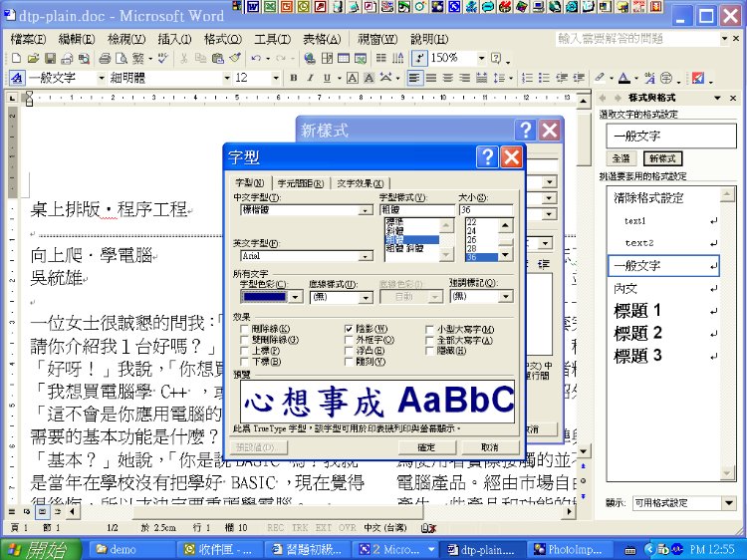Uncheck the 陰影(W) shadow checkbox
The height and width of the screenshot is (560, 747).
tap(349, 329)
